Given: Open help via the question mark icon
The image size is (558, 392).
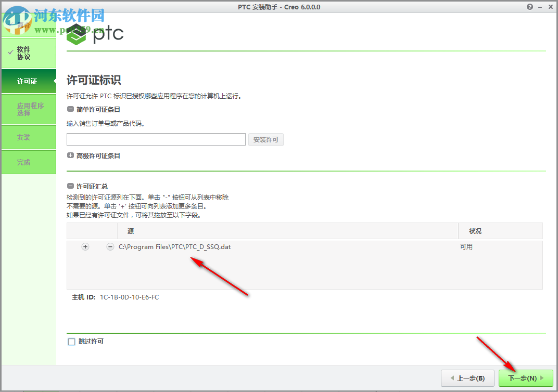Looking at the screenshot, I should tap(529, 7).
